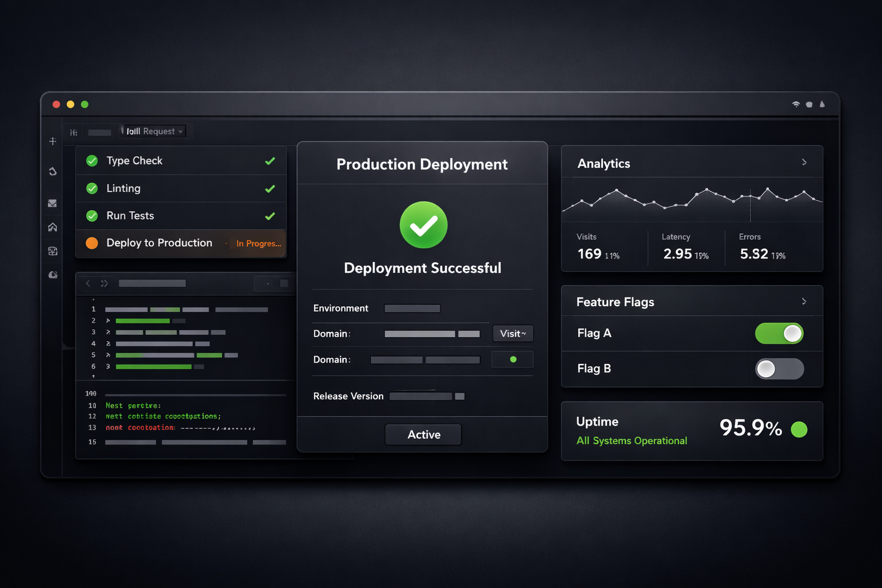Click the Production Deployment heading
This screenshot has height=588, width=882.
point(422,164)
